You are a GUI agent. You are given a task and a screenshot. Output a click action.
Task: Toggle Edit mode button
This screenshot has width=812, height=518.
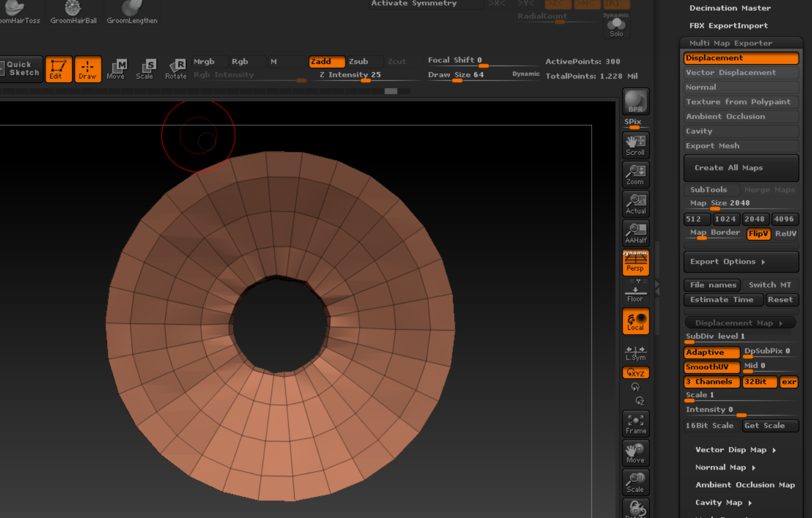(58, 69)
